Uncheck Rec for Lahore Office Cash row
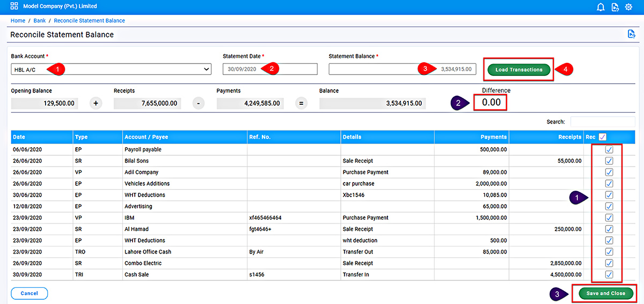644x304 pixels. click(x=609, y=252)
